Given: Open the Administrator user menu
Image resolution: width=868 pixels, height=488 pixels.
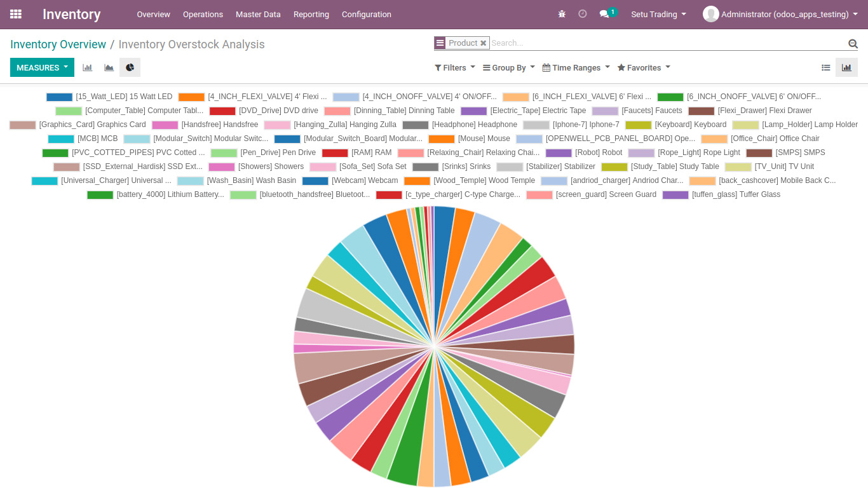Looking at the screenshot, I should (x=780, y=14).
